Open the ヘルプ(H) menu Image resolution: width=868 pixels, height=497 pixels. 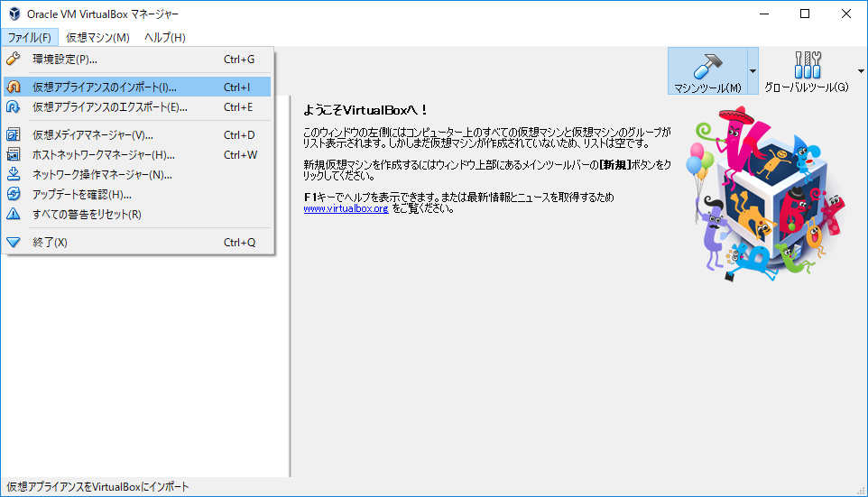pyautogui.click(x=165, y=37)
